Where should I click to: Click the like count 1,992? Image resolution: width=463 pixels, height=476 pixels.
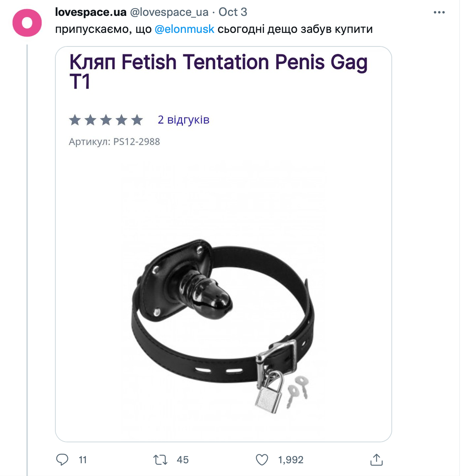[x=291, y=460]
